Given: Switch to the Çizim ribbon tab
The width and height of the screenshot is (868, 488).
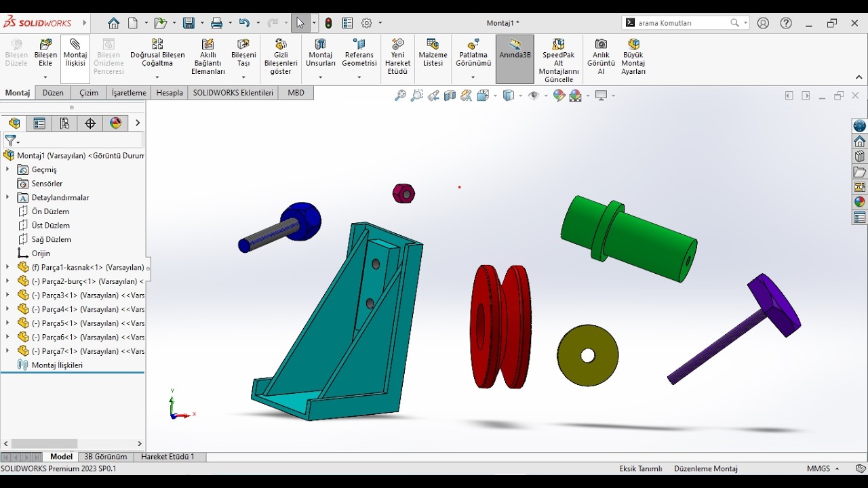Looking at the screenshot, I should [89, 93].
